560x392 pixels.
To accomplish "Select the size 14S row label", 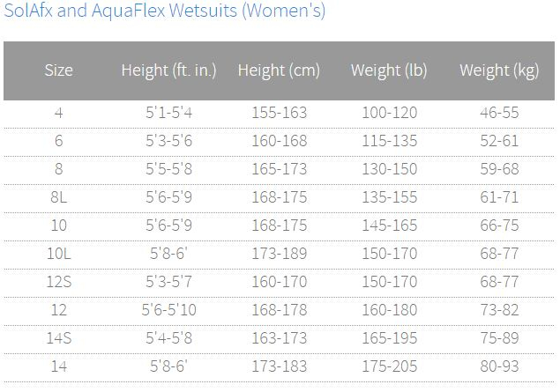I will (x=58, y=338).
